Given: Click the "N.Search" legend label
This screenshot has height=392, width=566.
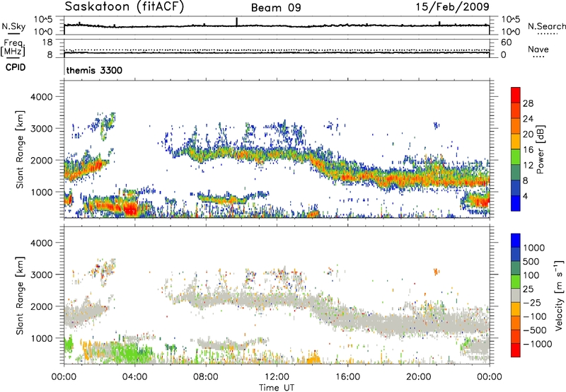Looking at the screenshot, I should [x=546, y=26].
